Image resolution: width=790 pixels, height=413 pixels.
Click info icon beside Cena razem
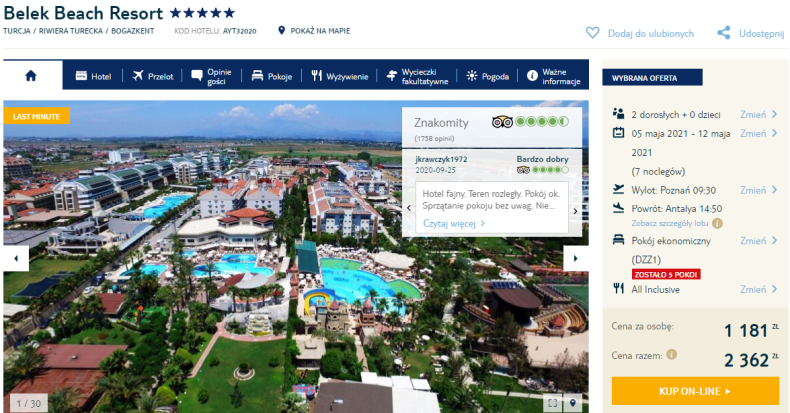(x=672, y=355)
